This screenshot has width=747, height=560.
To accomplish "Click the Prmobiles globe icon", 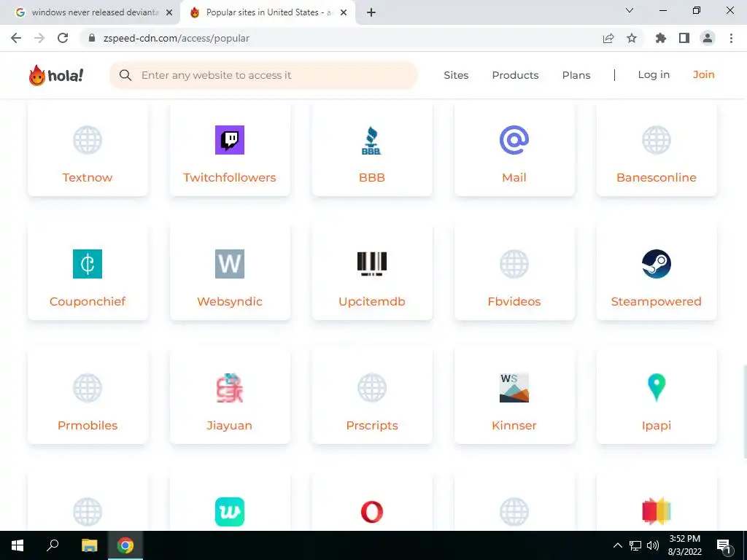I will tap(88, 388).
